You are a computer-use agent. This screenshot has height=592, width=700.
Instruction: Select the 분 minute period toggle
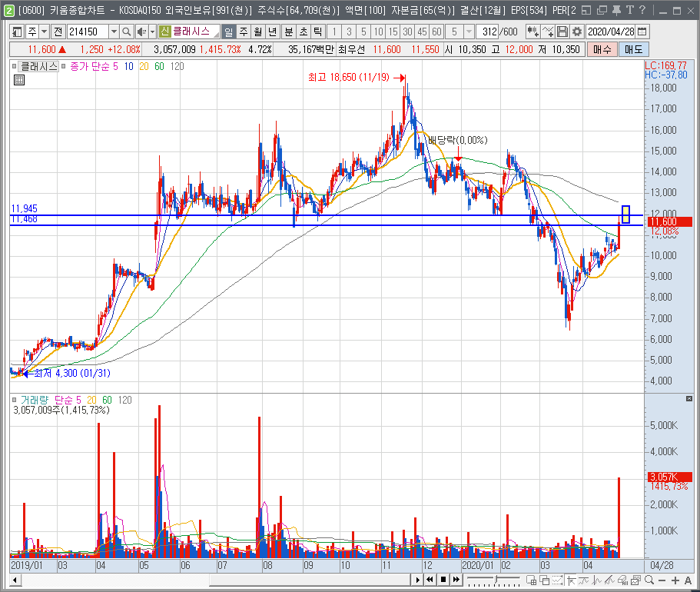289,32
